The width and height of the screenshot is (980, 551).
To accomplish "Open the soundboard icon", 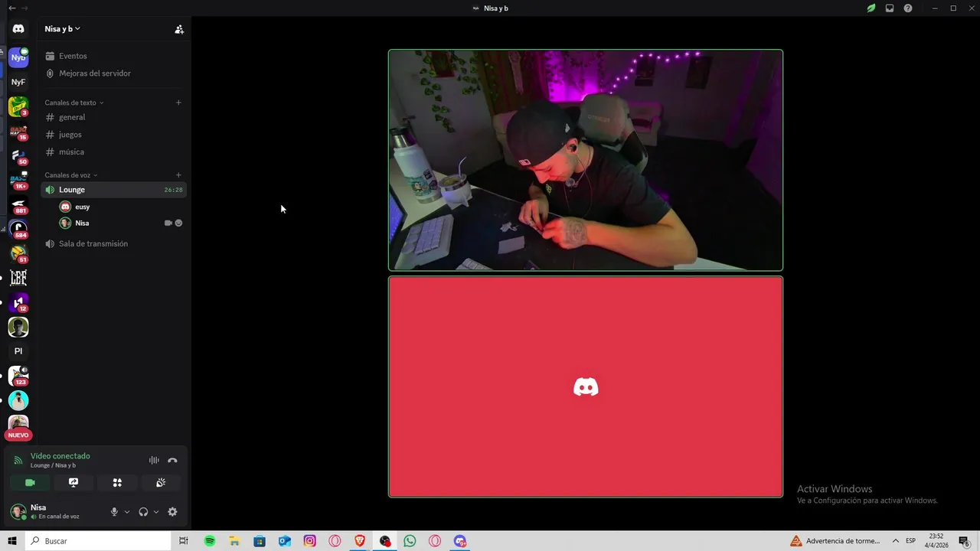I will (x=161, y=483).
